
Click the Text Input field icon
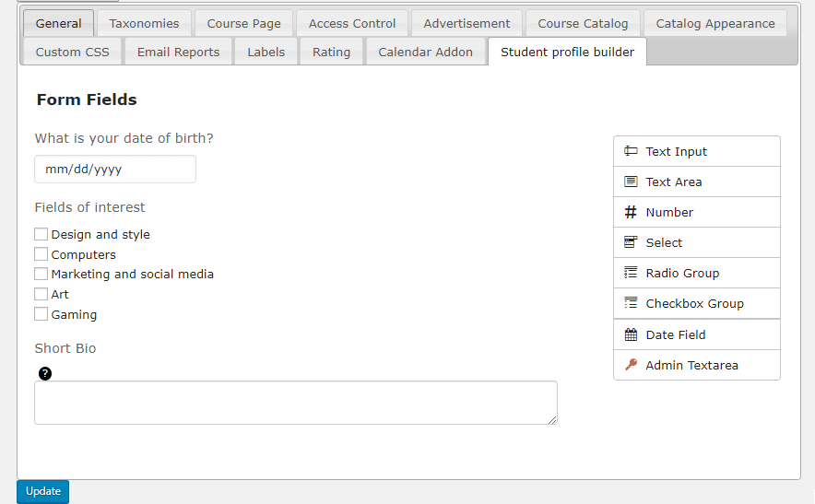[631, 151]
